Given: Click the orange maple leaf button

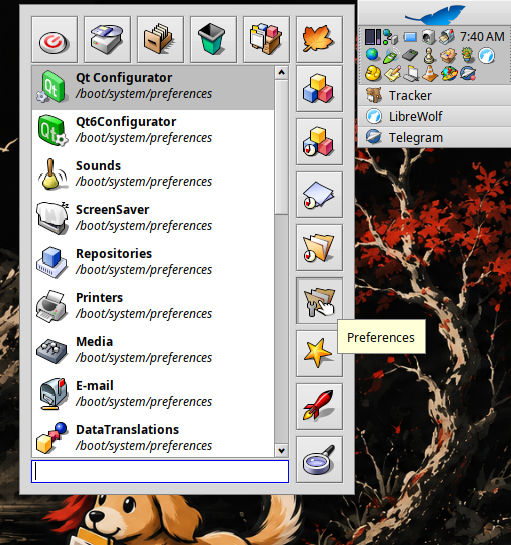Looking at the screenshot, I should pyautogui.click(x=319, y=39).
